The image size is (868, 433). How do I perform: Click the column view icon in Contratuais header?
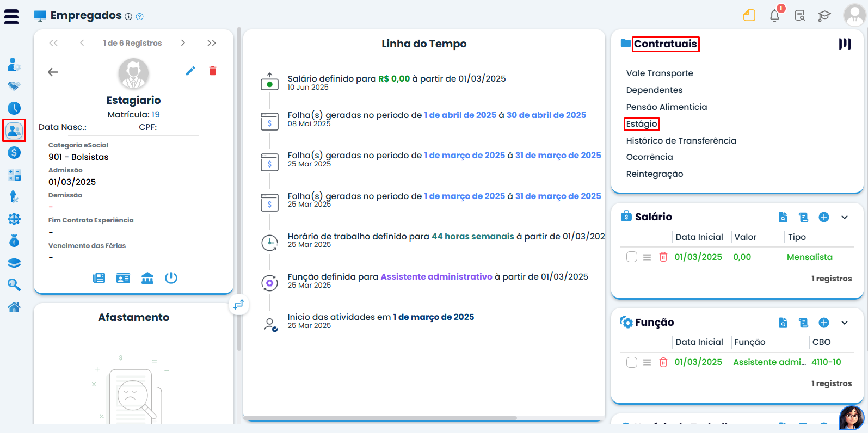click(x=845, y=44)
